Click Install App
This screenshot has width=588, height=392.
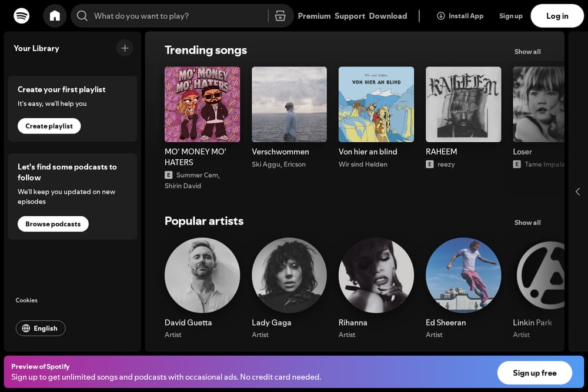pos(460,16)
